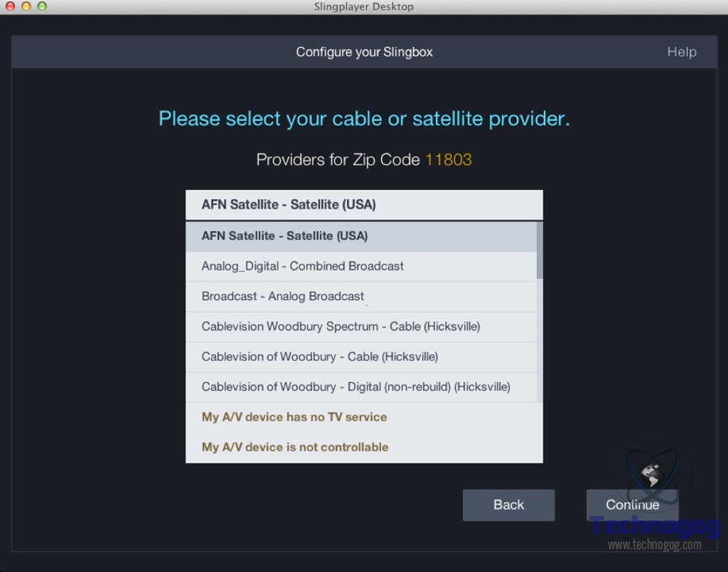Click the green zoom window button
The width and height of the screenshot is (728, 572).
pos(42,7)
